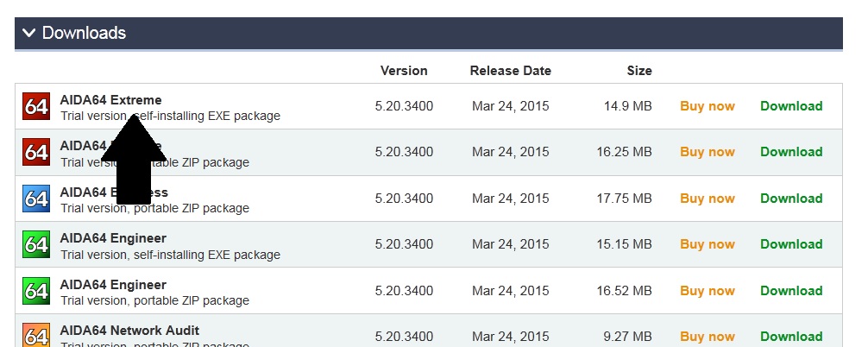Click the red AIDA64 Extreme EXE package icon
The width and height of the screenshot is (868, 347).
[36, 106]
